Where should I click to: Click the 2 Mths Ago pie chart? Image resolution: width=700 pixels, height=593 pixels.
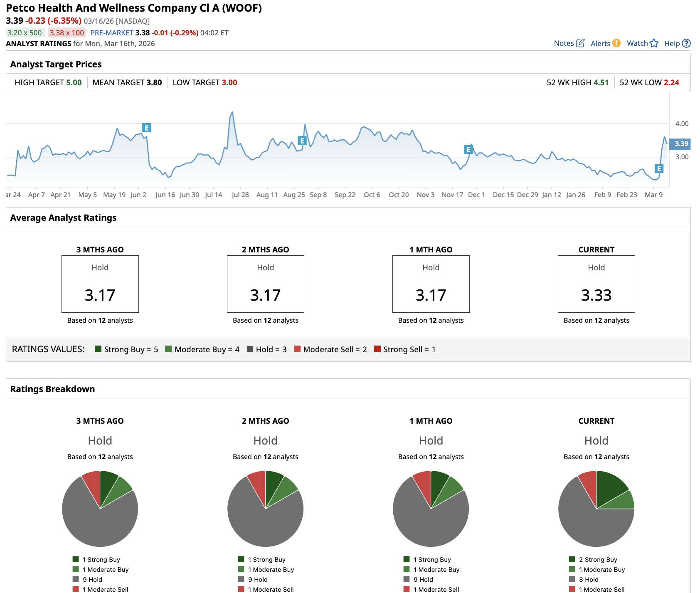tap(265, 509)
